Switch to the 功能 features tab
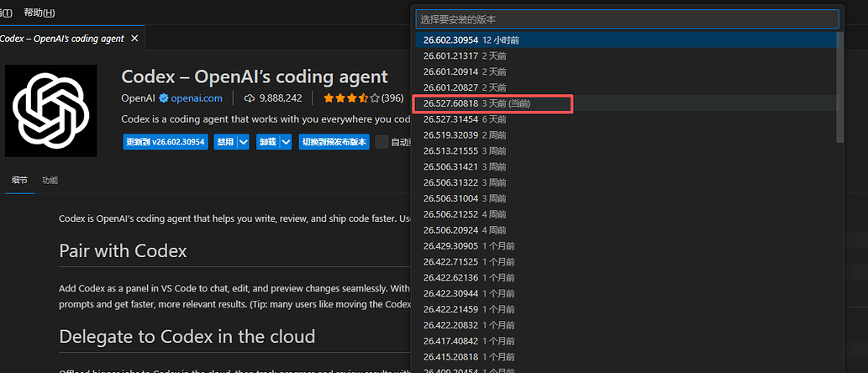 50,181
